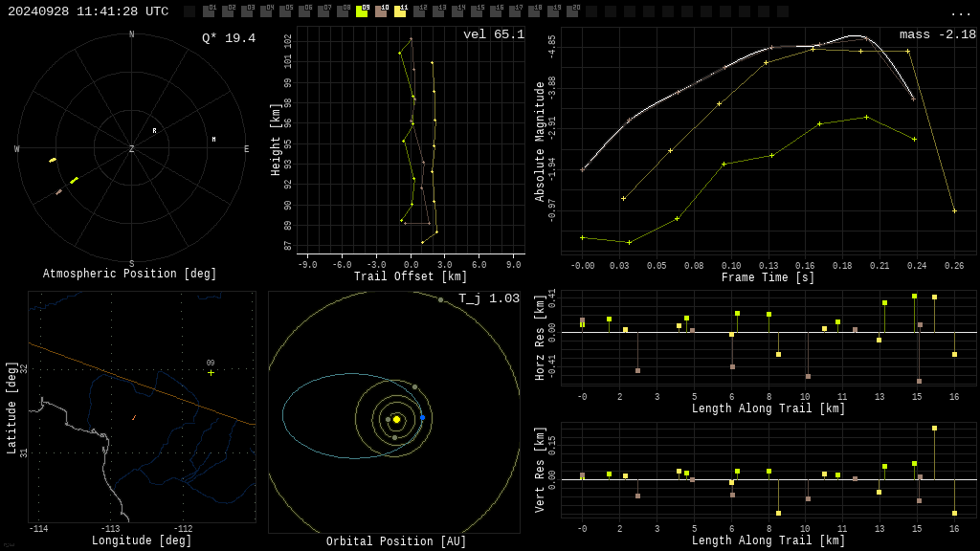
Task: Click the Absolute Magnitude axis label
Action: coord(540,142)
